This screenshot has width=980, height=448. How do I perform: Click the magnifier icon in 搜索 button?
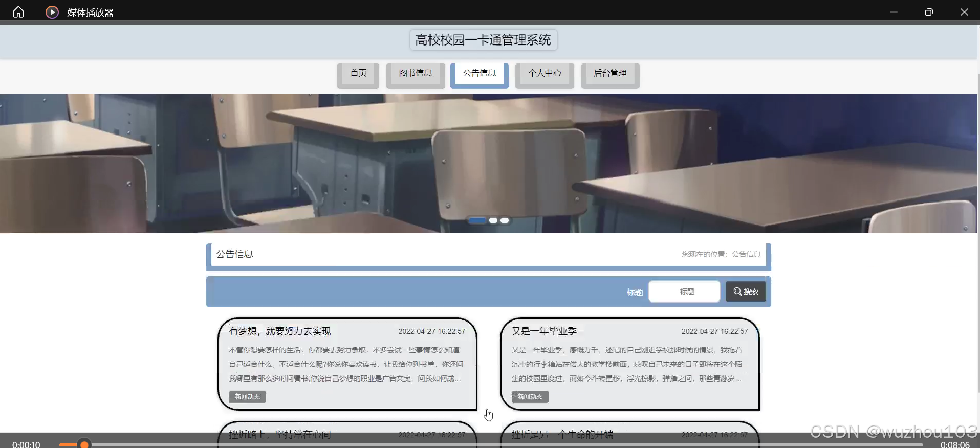pyautogui.click(x=737, y=292)
